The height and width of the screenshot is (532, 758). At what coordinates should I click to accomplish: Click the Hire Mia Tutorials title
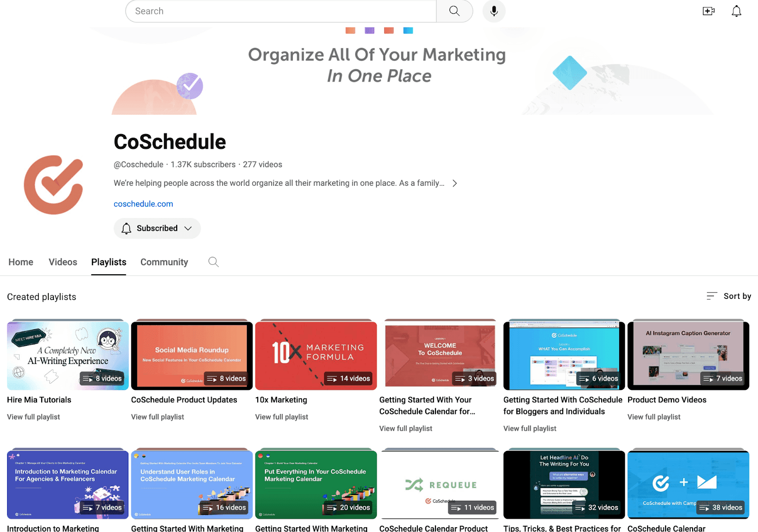click(x=39, y=400)
